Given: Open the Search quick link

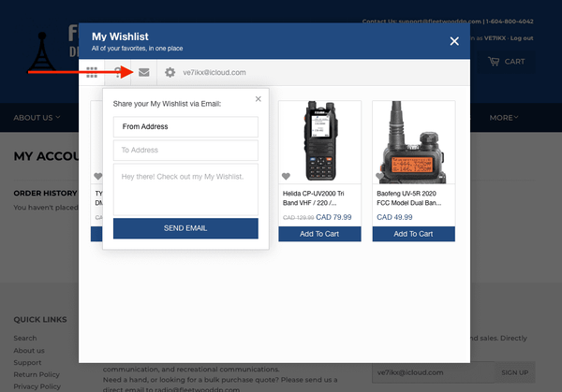Looking at the screenshot, I should (25, 338).
